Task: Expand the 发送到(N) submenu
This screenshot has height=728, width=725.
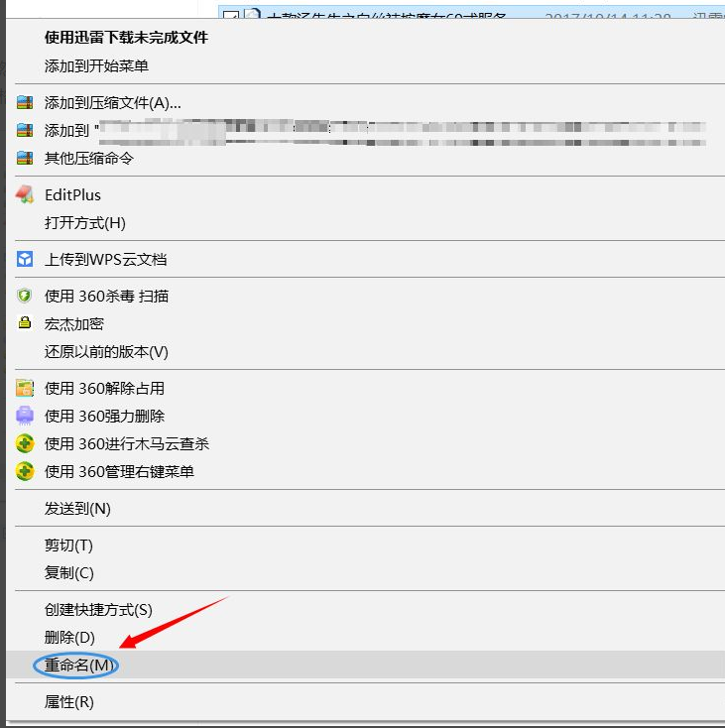Action: [x=77, y=508]
